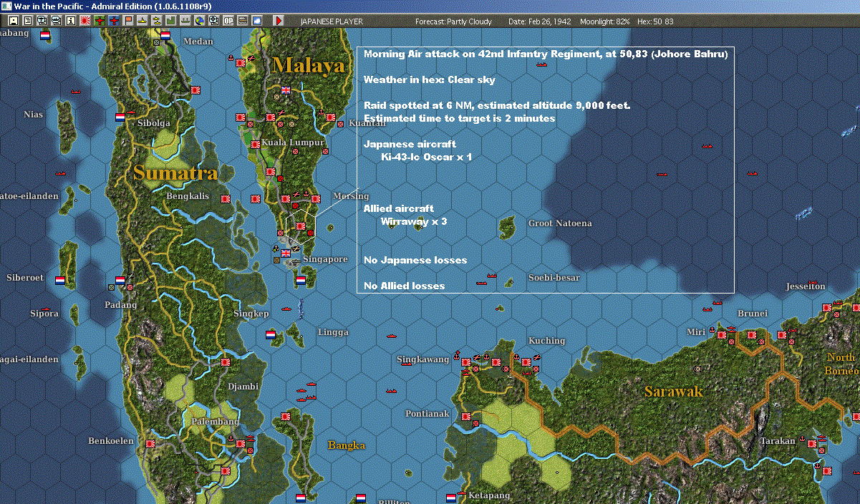Click the Dutch flag icon beside Siberoet
This screenshot has width=860, height=504.
tap(60, 280)
